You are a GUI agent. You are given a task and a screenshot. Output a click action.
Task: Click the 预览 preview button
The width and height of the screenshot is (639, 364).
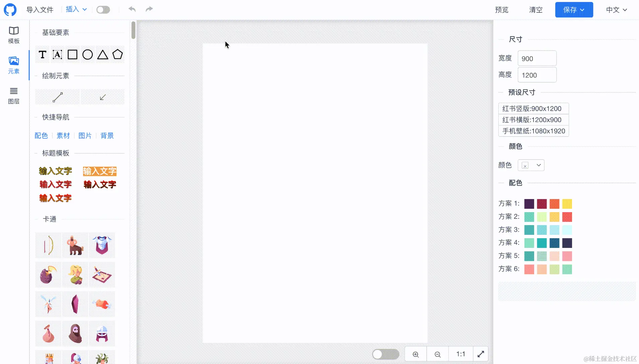click(x=501, y=10)
